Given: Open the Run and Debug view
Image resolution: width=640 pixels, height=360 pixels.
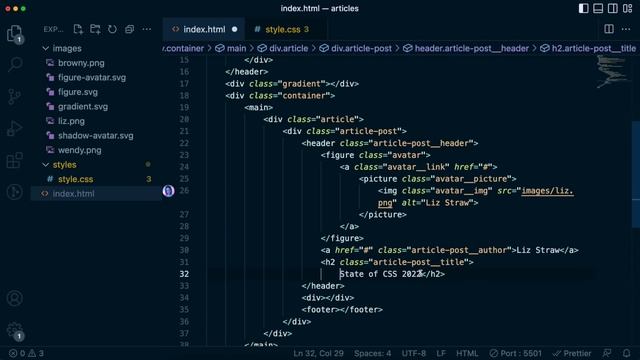Looking at the screenshot, I should [15, 128].
